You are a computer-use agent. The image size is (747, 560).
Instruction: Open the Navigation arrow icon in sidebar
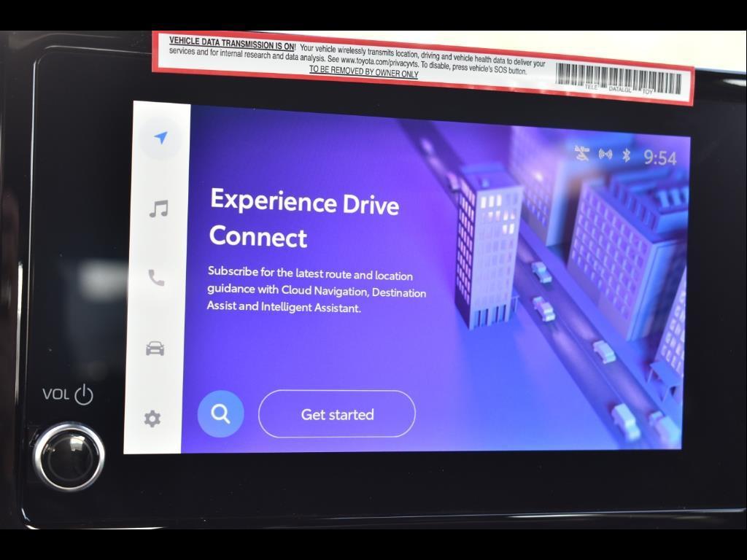pos(161,138)
